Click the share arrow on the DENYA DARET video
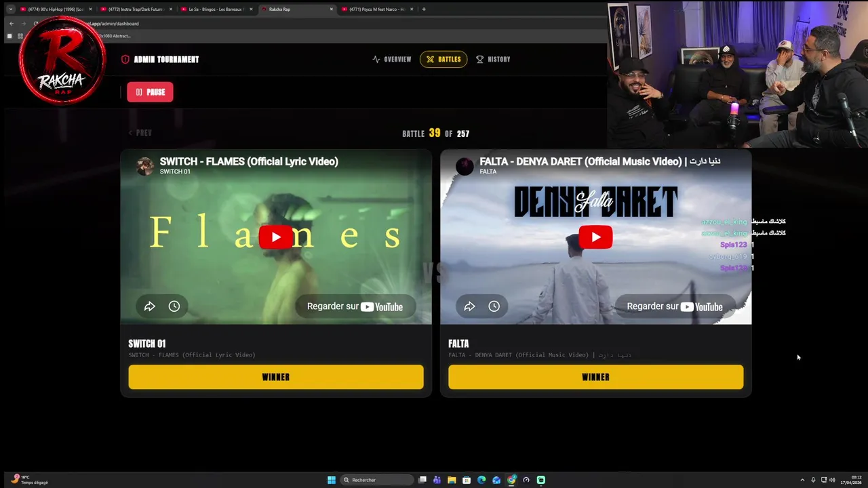The image size is (868, 488). click(469, 306)
